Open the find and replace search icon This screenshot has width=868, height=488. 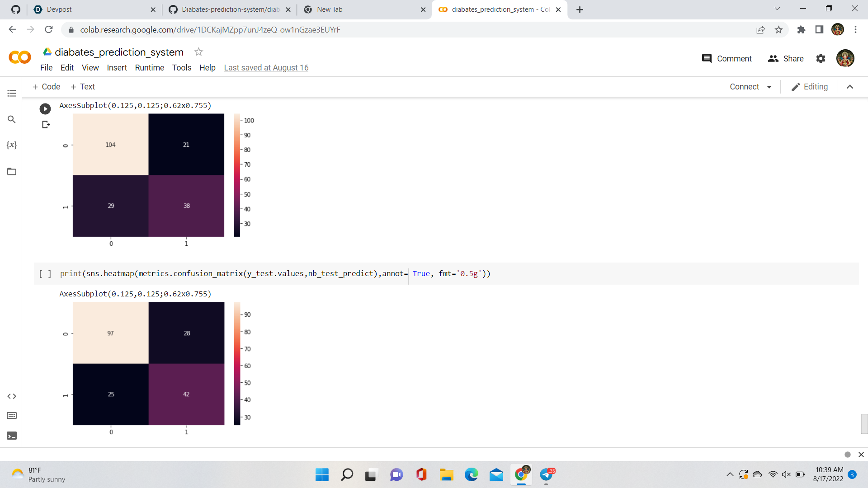point(12,119)
